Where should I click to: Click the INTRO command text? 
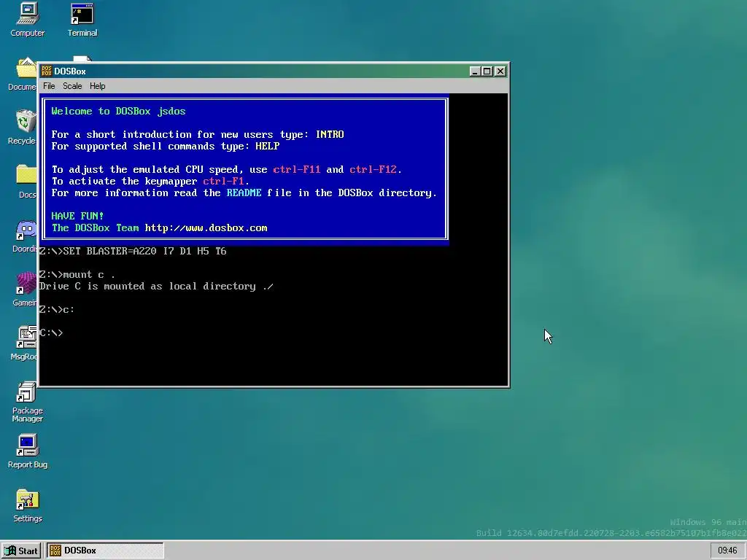(330, 135)
